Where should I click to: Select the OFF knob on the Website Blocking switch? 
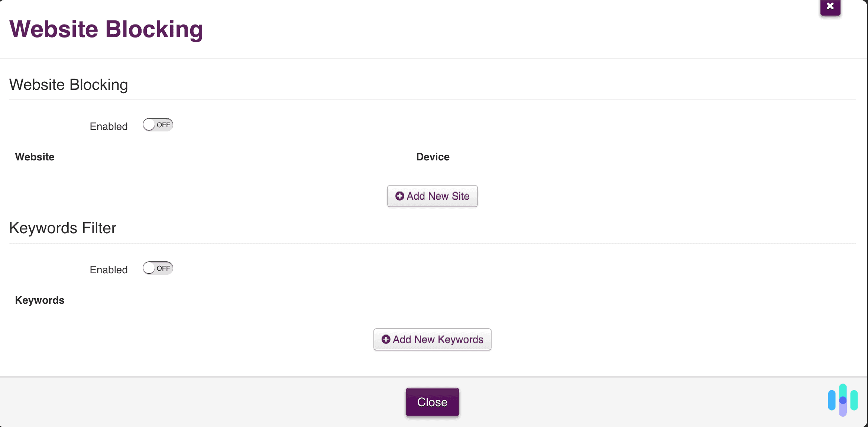click(x=149, y=125)
